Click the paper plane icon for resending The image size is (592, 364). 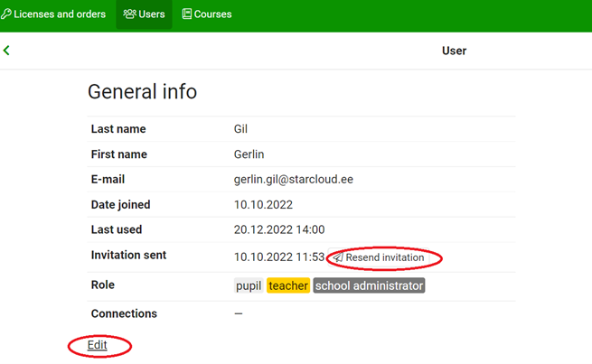click(x=338, y=257)
